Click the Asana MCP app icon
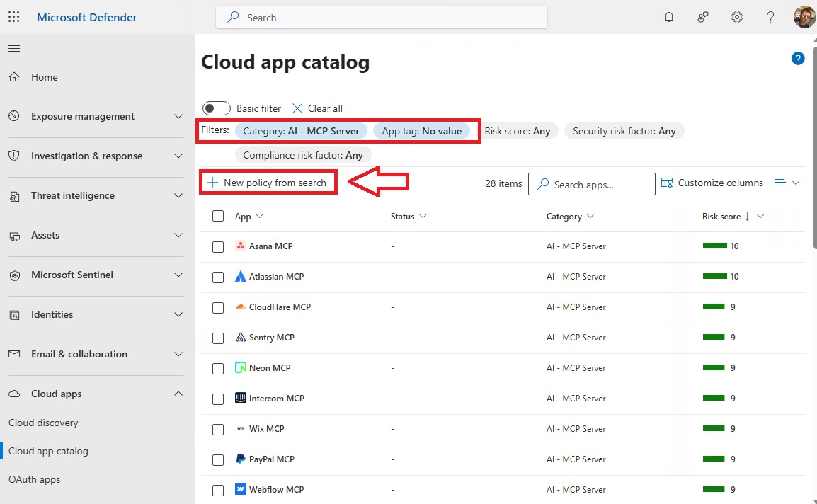Image resolution: width=817 pixels, height=504 pixels. tap(241, 246)
